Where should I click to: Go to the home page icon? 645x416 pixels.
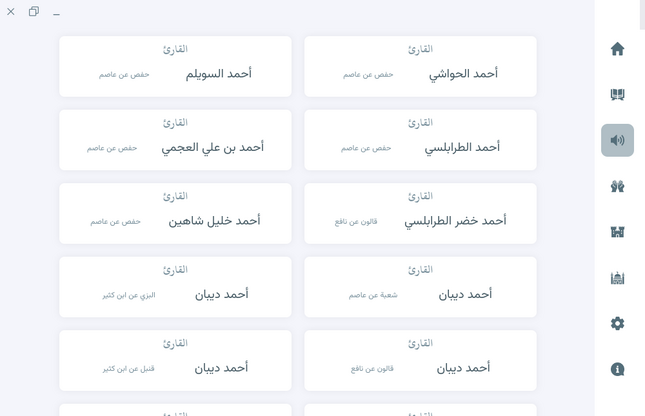(617, 49)
